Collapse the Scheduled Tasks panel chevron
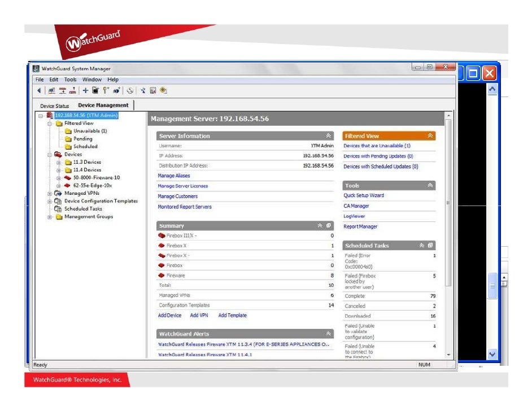 [422, 245]
